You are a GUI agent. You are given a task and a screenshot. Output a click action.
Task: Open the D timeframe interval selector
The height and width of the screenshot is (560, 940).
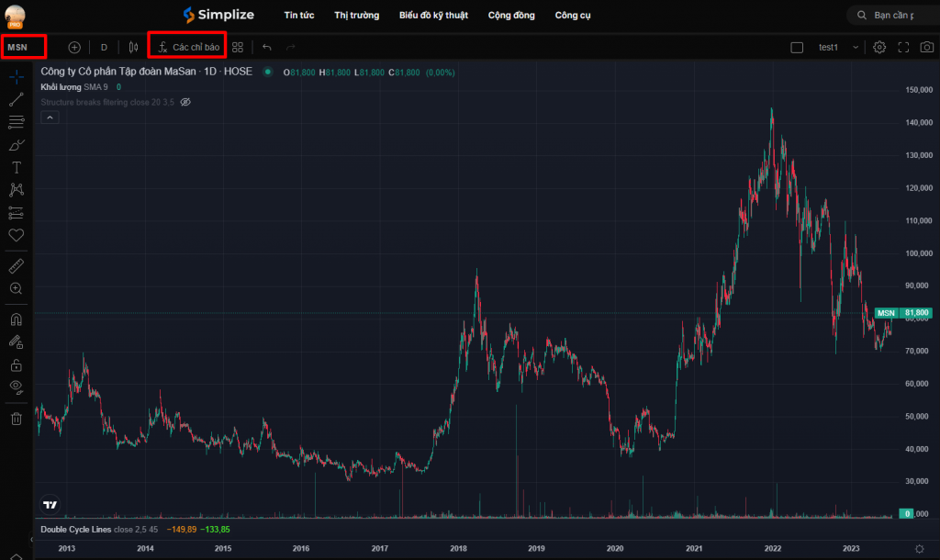coord(104,47)
